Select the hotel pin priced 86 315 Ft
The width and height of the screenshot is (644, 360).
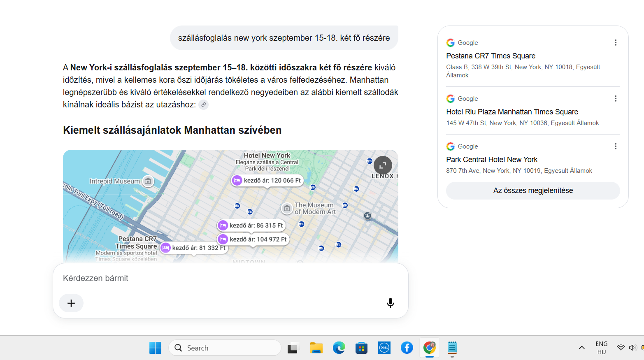coord(251,225)
